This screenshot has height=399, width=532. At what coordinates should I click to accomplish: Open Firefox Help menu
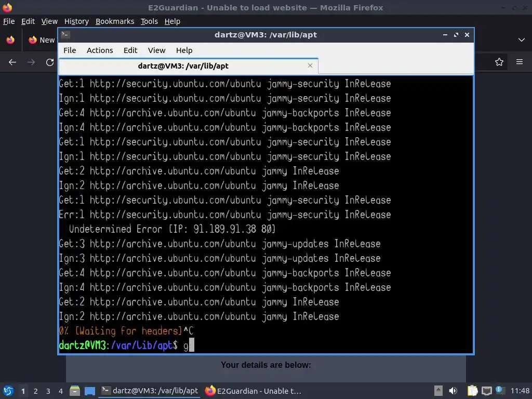(x=172, y=21)
